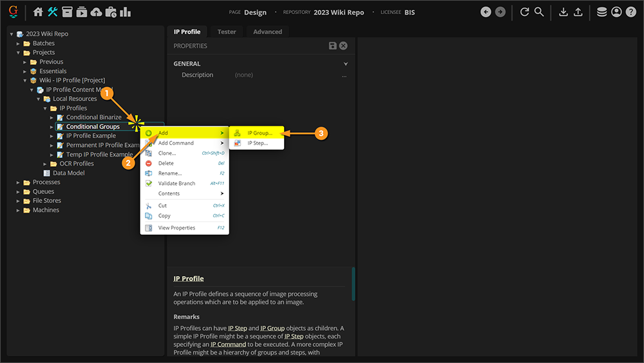Choose Clone... from the context menu

pyautogui.click(x=184, y=153)
